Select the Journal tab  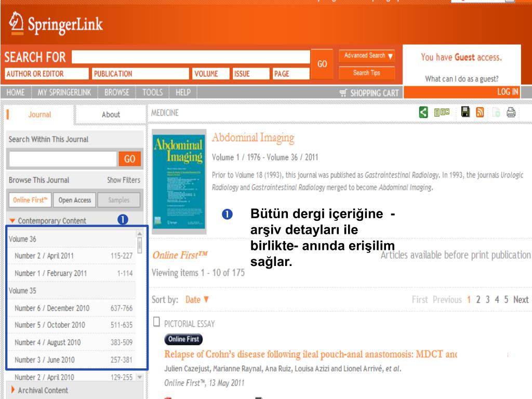39,115
